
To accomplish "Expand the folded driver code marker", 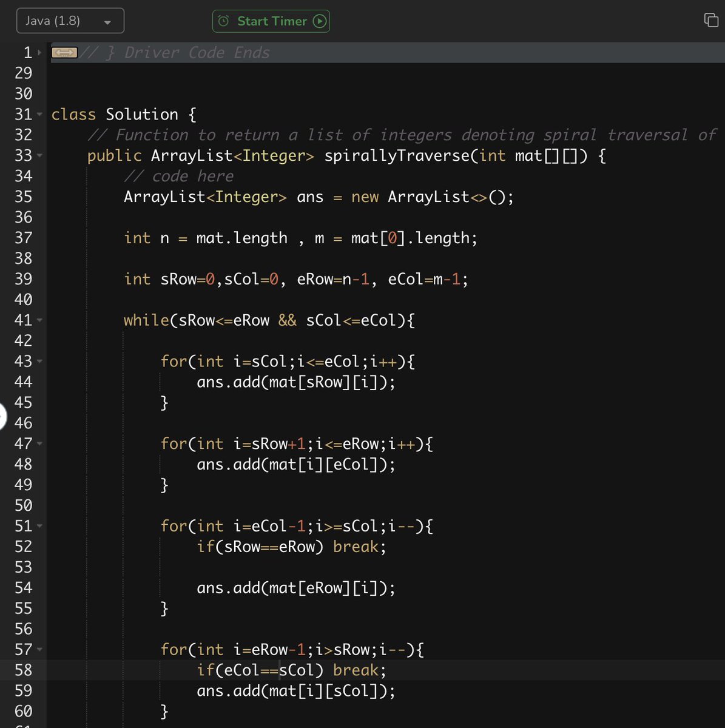I will point(65,53).
